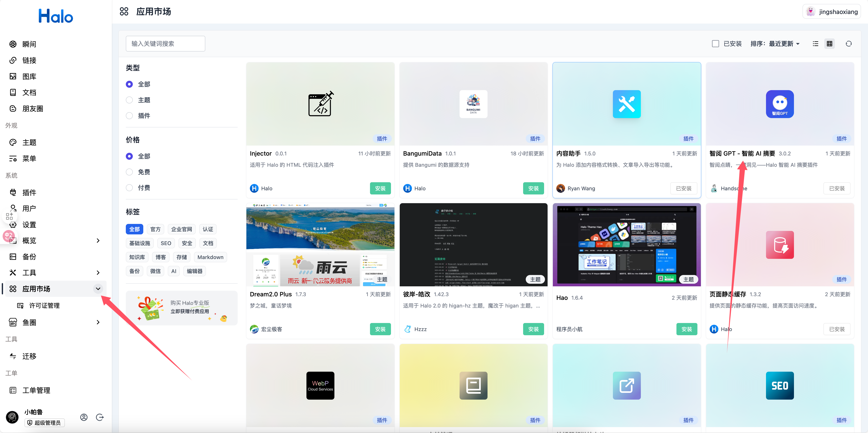
Task: Filter by the 微信 tag
Action: click(155, 271)
